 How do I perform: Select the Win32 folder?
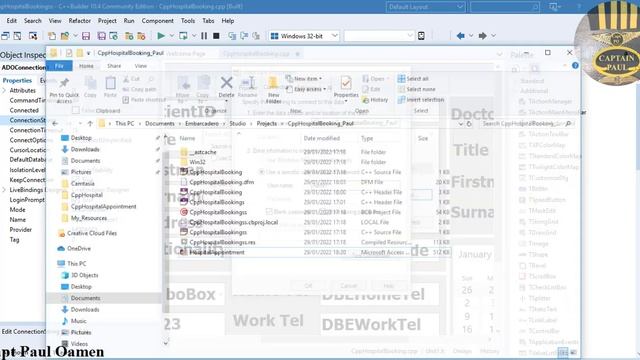pyautogui.click(x=197, y=162)
